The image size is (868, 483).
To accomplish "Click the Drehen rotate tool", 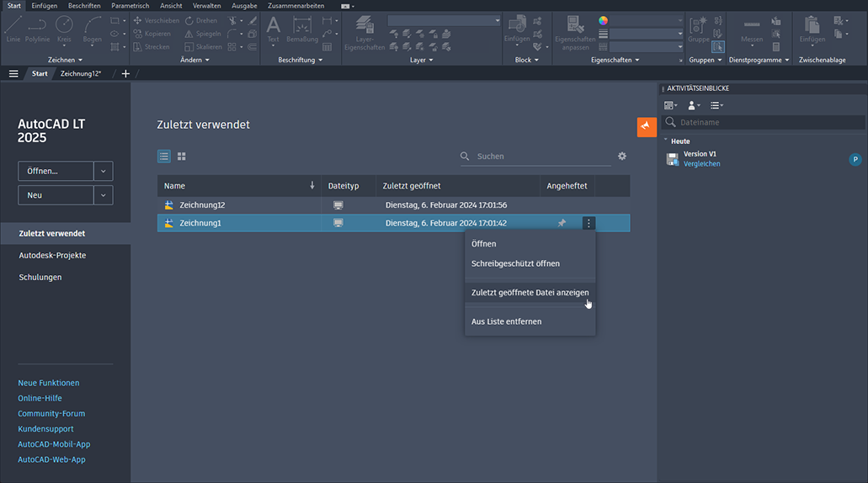I will (201, 20).
